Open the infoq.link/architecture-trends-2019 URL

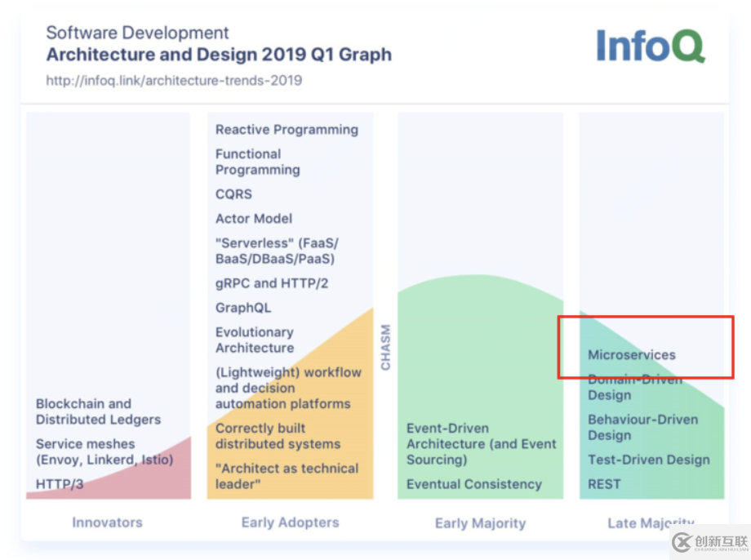[174, 80]
